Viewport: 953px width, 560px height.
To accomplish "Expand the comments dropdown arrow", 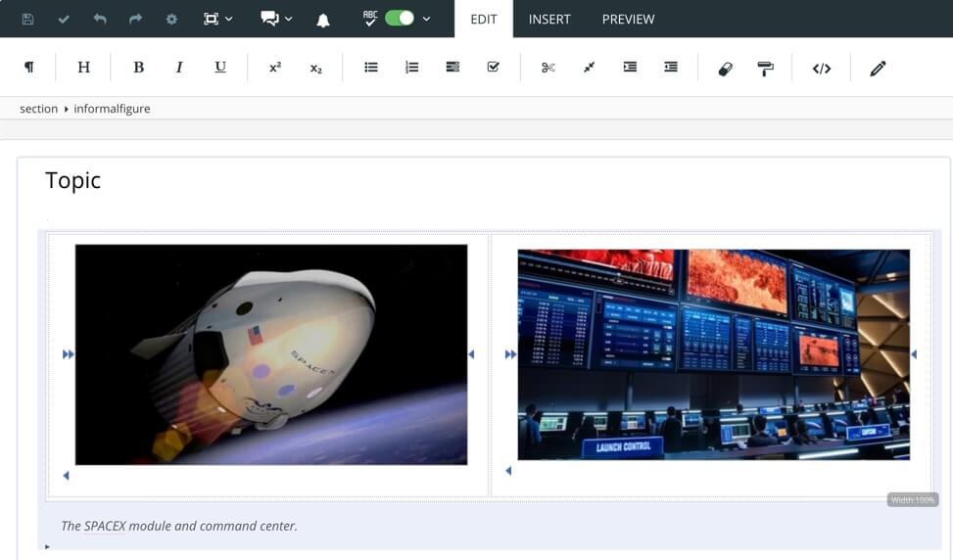I will [x=288, y=19].
